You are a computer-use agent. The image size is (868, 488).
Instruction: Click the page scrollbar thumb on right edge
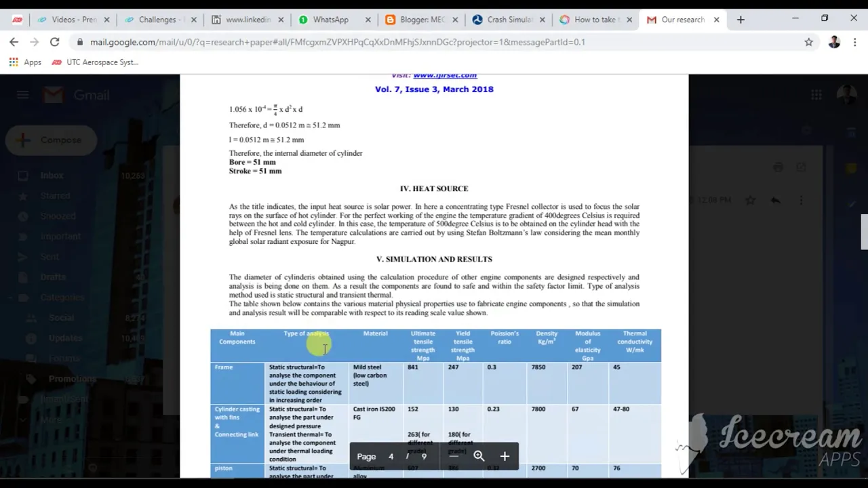click(864, 232)
